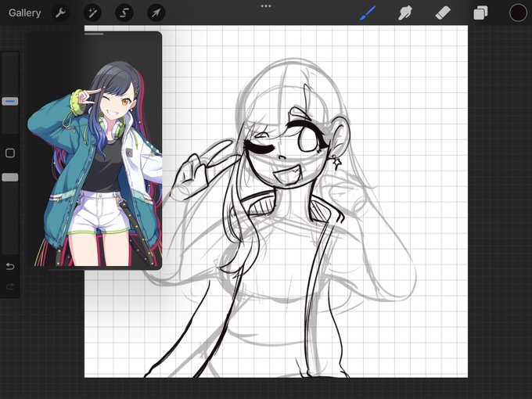Select the Brush tool

368,13
